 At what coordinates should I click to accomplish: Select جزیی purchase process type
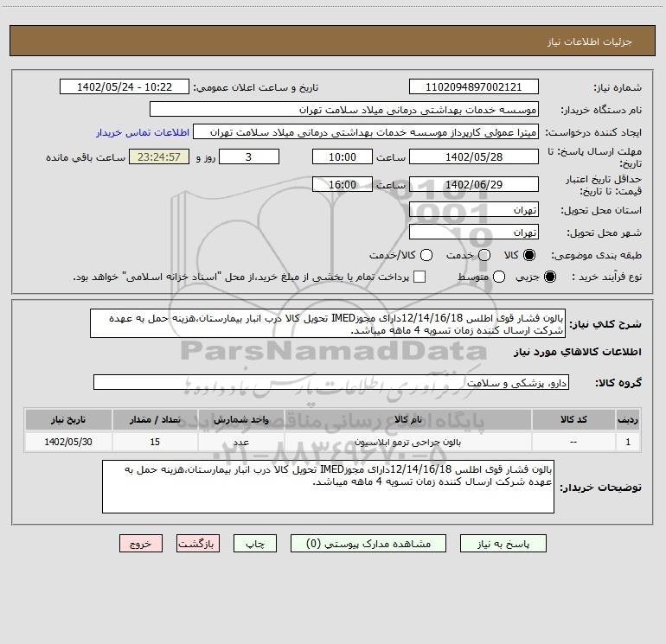tap(551, 277)
